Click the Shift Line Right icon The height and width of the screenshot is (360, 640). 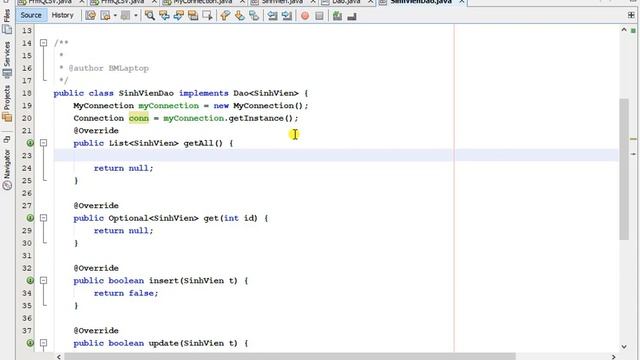287,16
